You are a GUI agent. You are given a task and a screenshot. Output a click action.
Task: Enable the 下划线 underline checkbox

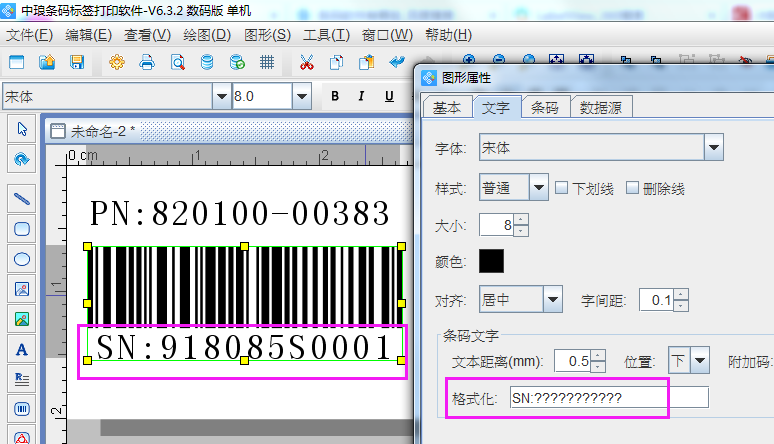tap(562, 187)
